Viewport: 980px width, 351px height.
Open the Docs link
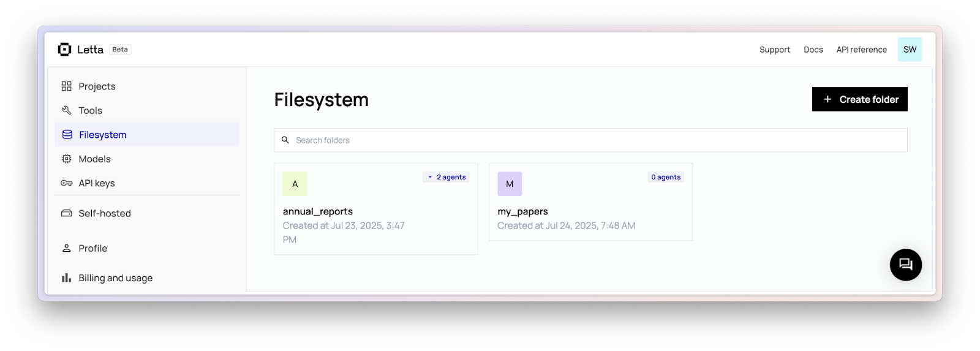[813, 50]
